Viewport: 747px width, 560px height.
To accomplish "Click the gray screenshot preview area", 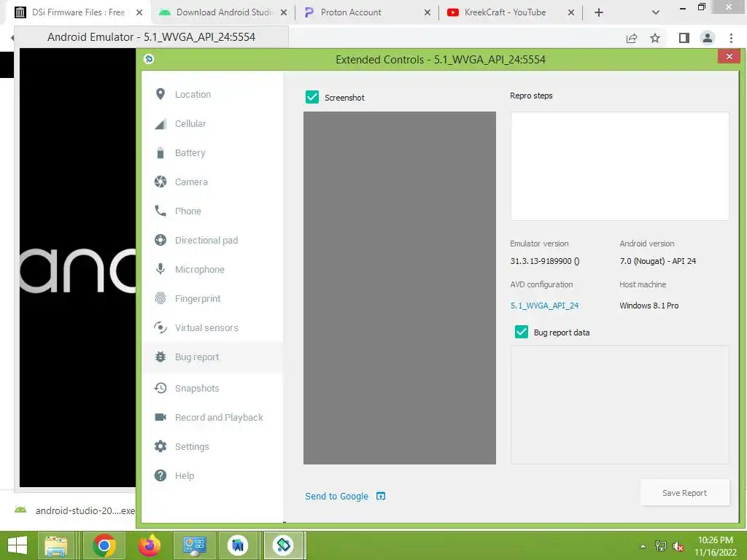I will pos(399,287).
